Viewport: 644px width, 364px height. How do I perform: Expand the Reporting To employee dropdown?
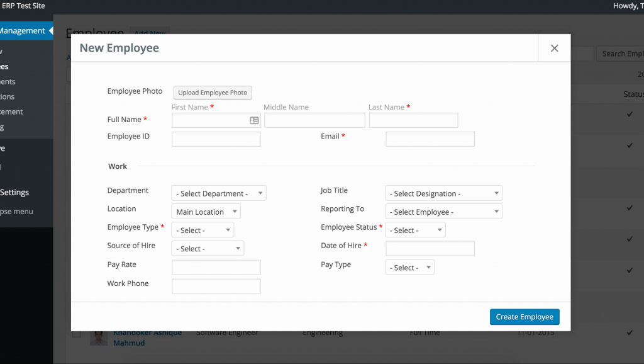(443, 212)
